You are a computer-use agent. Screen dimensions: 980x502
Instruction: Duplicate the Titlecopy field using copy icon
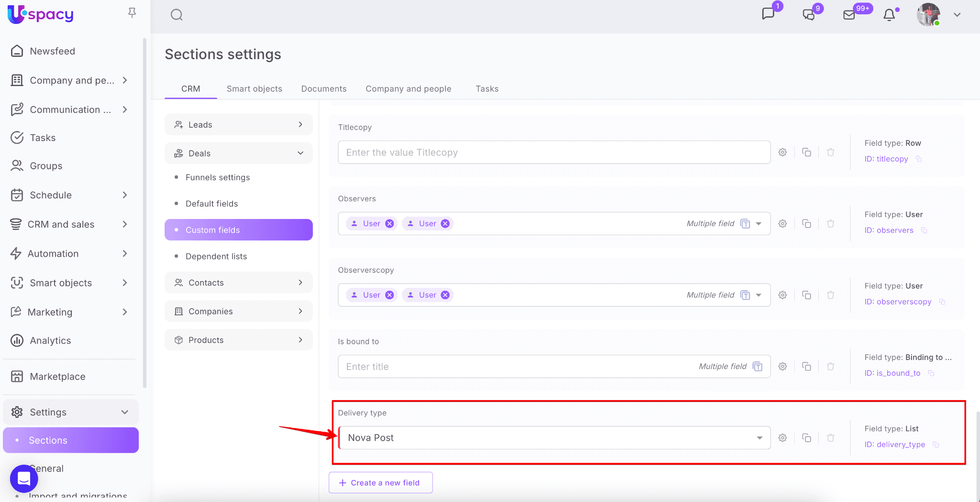pyautogui.click(x=806, y=153)
